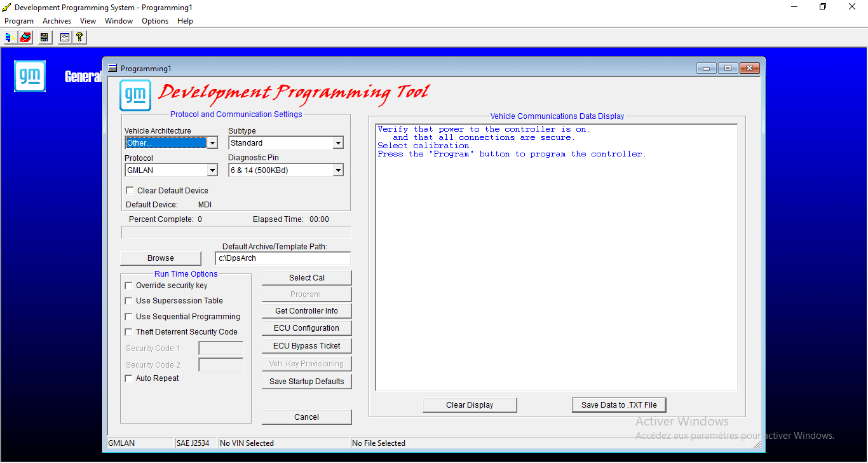Click the Default Archive/Template Path field

click(x=282, y=258)
